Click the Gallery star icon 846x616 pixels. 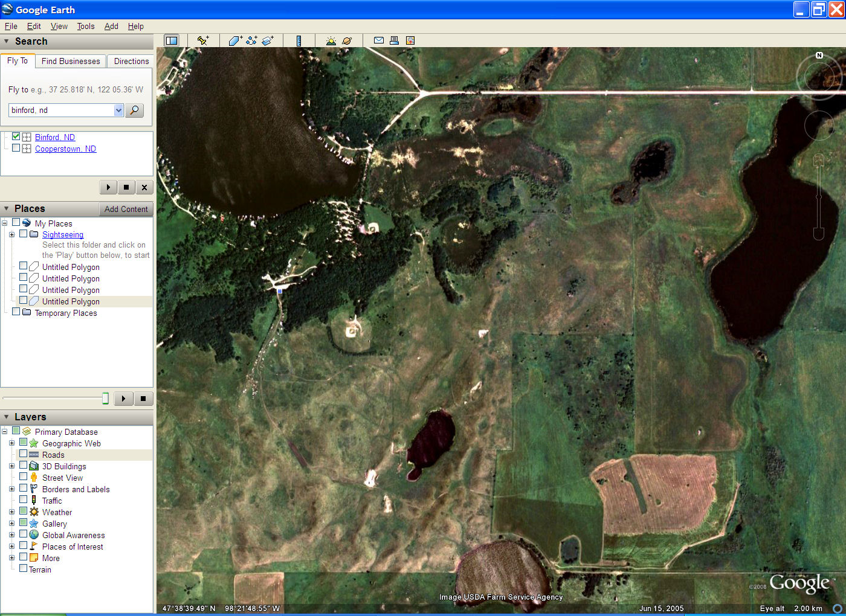(34, 524)
